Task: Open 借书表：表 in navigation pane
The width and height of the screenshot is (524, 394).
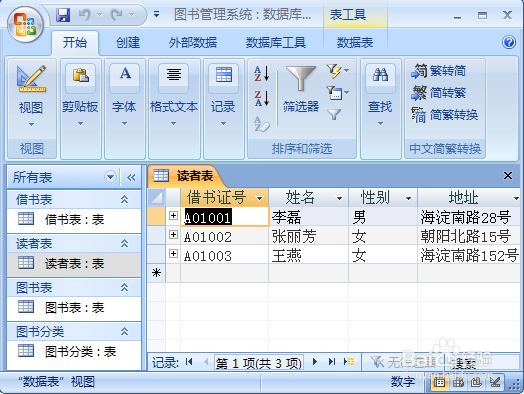Action: 74,220
